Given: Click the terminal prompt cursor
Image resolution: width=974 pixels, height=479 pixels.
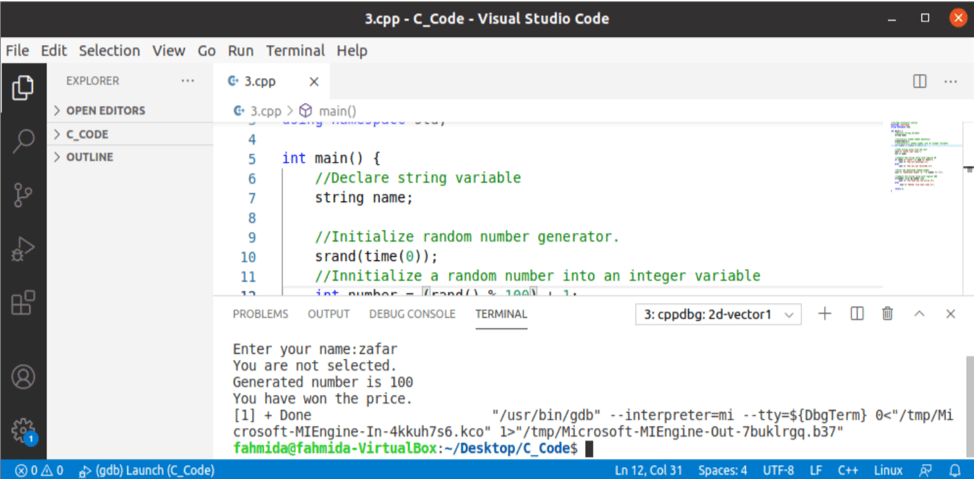Looking at the screenshot, I should point(589,449).
